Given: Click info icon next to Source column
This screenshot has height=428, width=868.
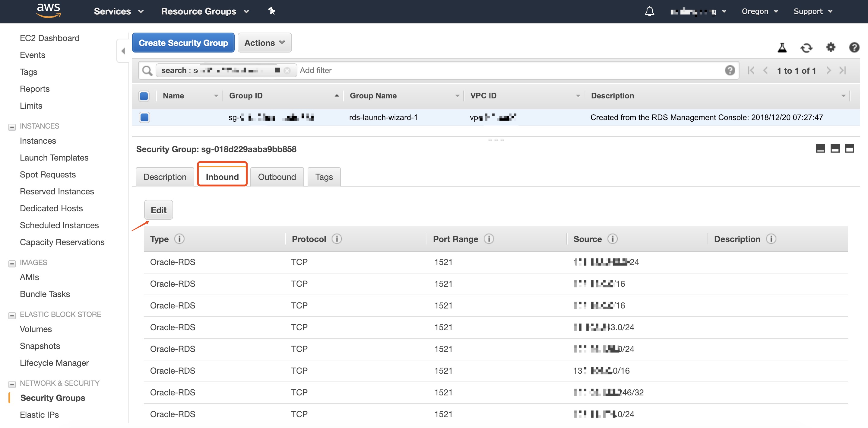Looking at the screenshot, I should point(612,239).
